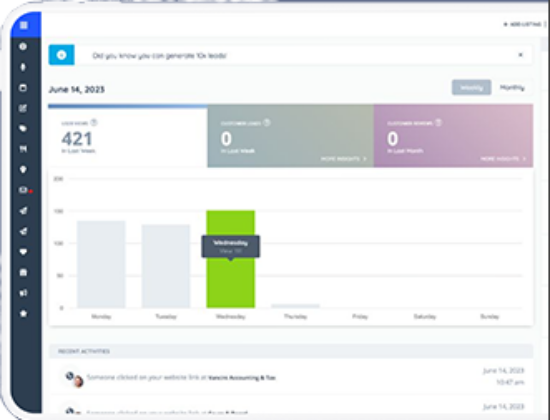Click the 10:47 am activity timestamp
Screen dimensions: 550x420
[510, 382]
